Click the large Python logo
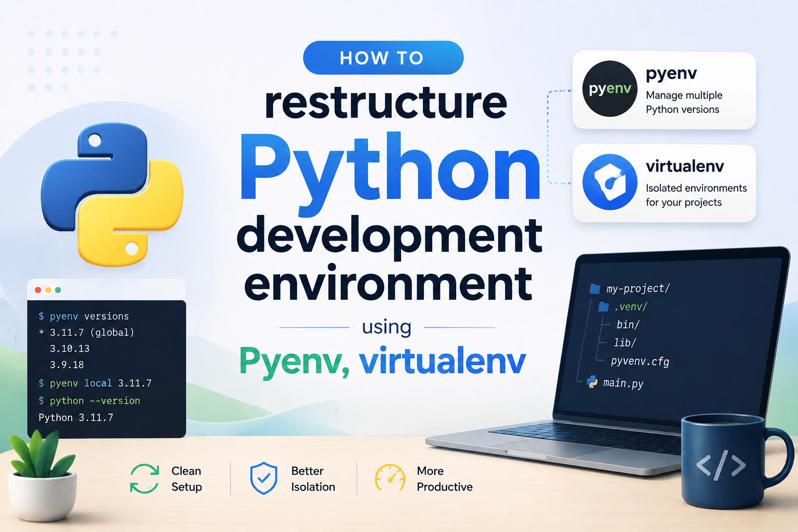 (x=112, y=195)
